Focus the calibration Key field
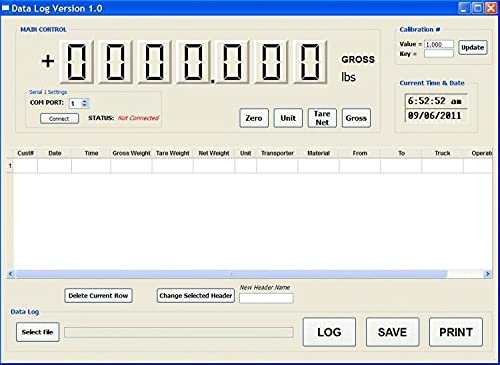The image size is (500, 365). [x=439, y=54]
